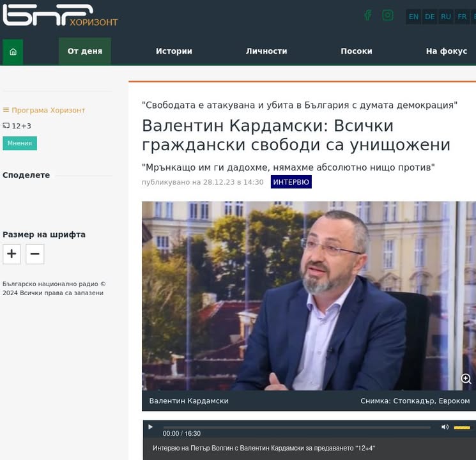Open the BNR Facebook page icon
Image resolution: width=476 pixels, height=460 pixels.
tap(367, 15)
